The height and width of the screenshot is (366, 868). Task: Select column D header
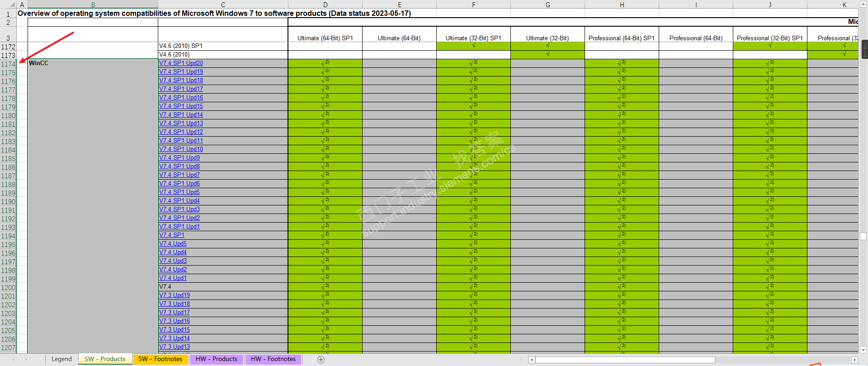point(325,5)
